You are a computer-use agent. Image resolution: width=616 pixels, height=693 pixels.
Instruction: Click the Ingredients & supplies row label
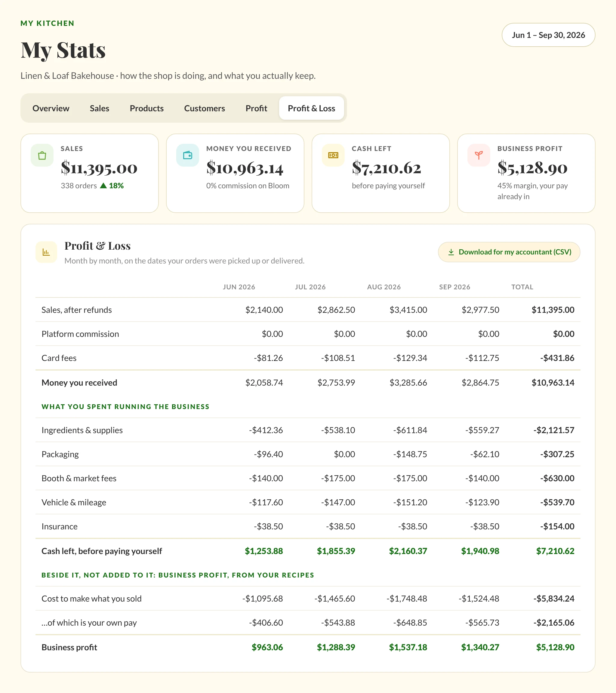click(x=82, y=430)
